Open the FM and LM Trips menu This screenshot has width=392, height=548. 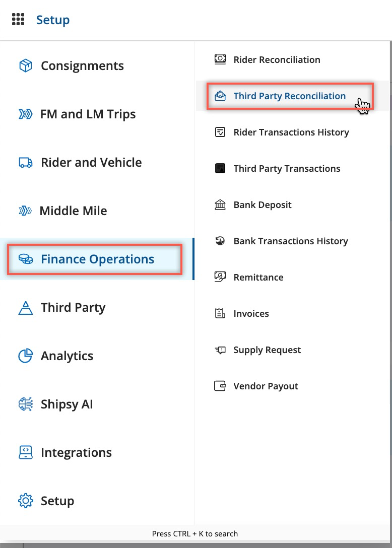pos(88,114)
